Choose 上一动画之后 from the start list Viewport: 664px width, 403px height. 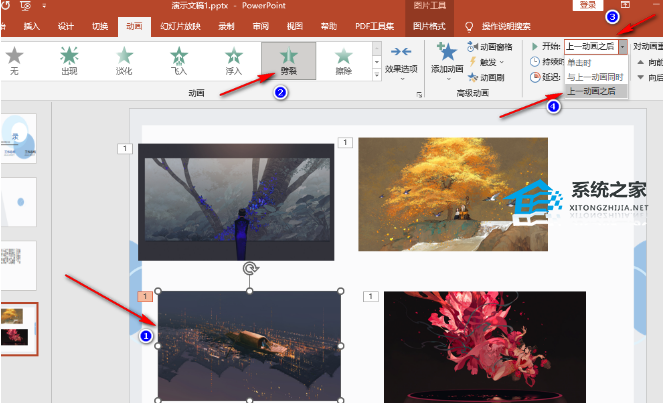click(596, 91)
